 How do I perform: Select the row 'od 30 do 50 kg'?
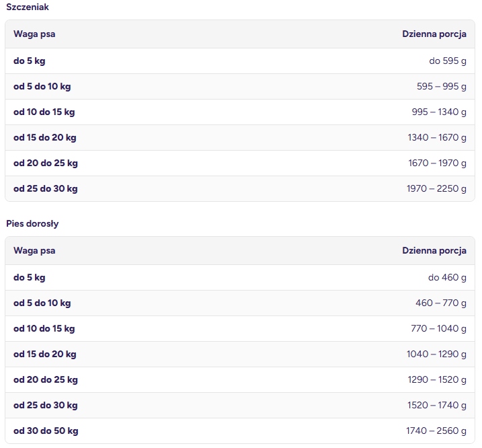[x=240, y=431]
